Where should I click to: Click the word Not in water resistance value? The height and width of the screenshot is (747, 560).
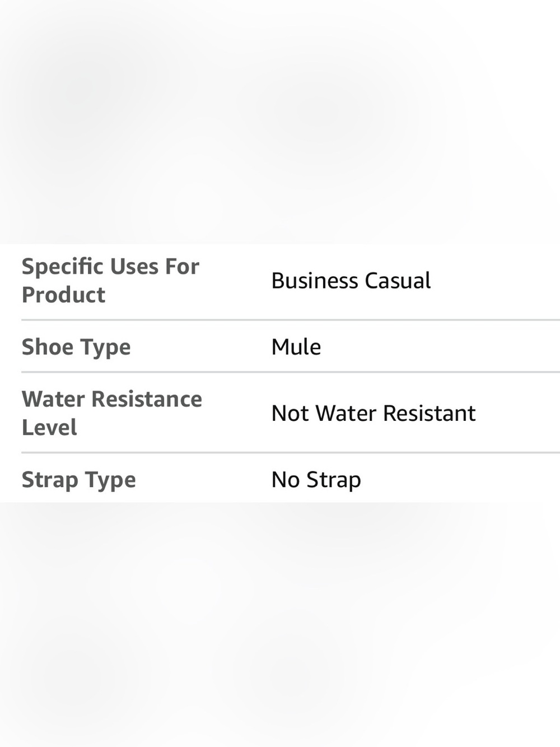point(291,414)
